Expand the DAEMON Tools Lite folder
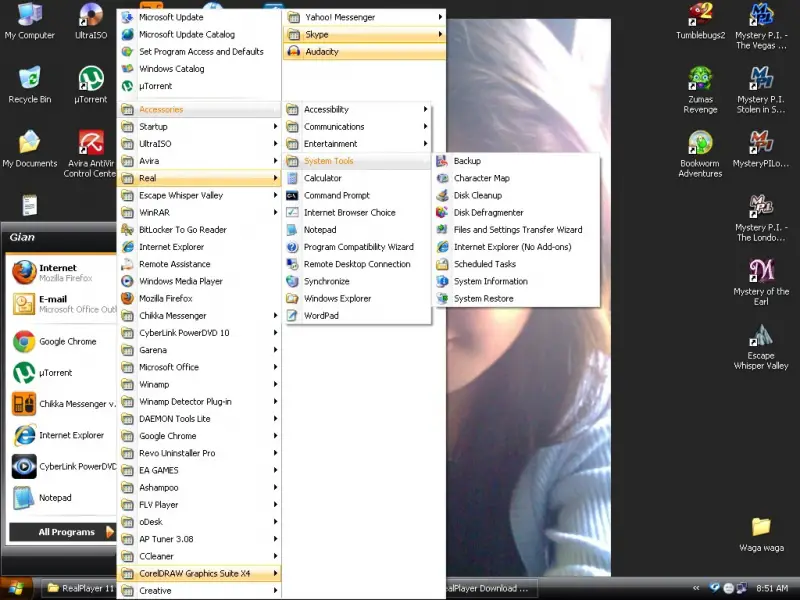This screenshot has width=800, height=600. coord(199,419)
